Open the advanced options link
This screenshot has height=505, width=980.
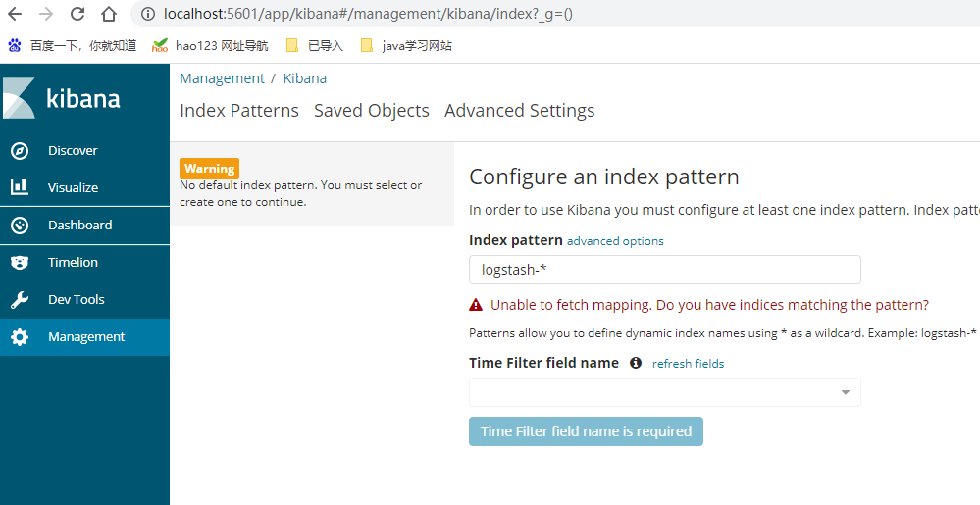tap(615, 240)
